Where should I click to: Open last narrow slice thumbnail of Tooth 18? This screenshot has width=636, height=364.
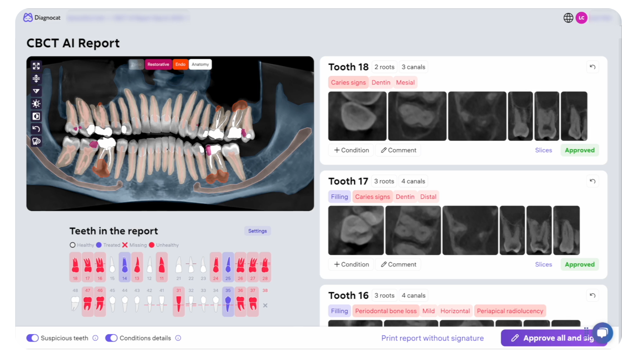coord(574,116)
